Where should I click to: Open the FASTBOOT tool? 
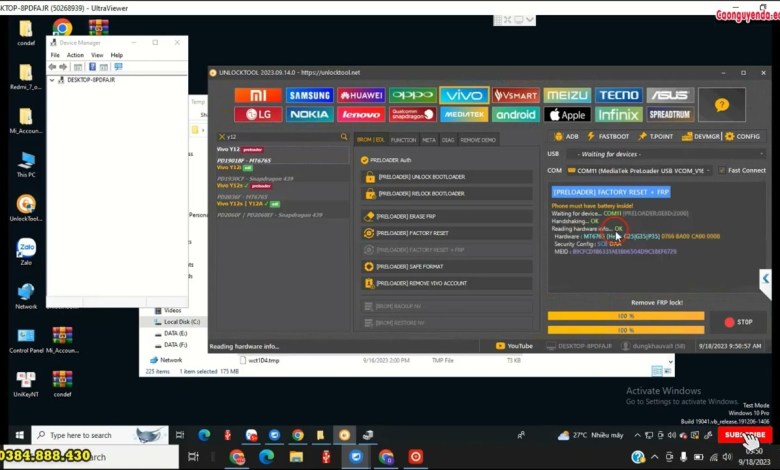[608, 136]
